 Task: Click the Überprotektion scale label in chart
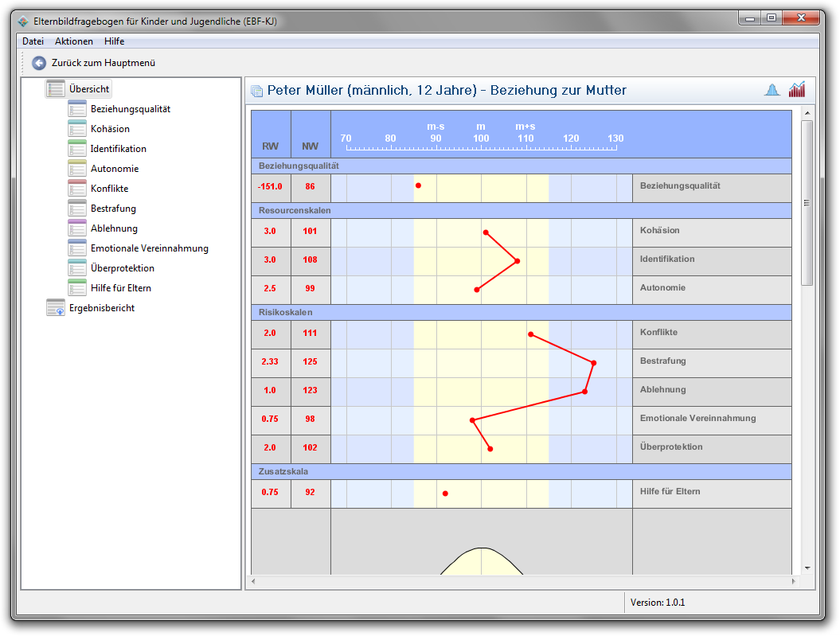[671, 447]
